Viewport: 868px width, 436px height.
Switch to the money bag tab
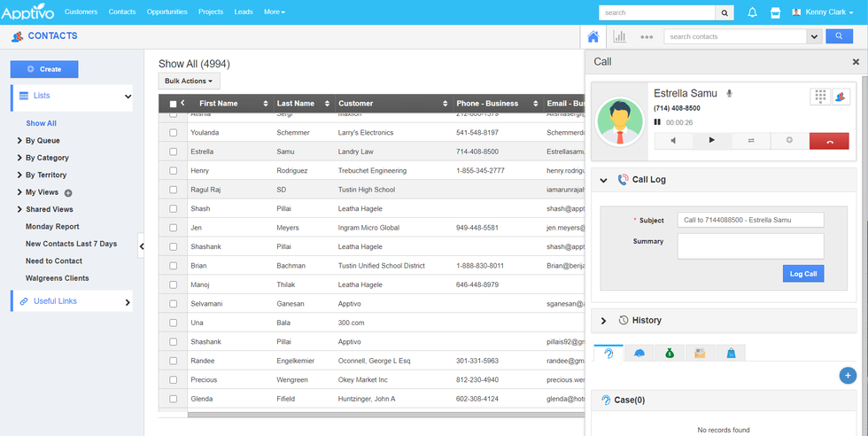[x=670, y=354]
